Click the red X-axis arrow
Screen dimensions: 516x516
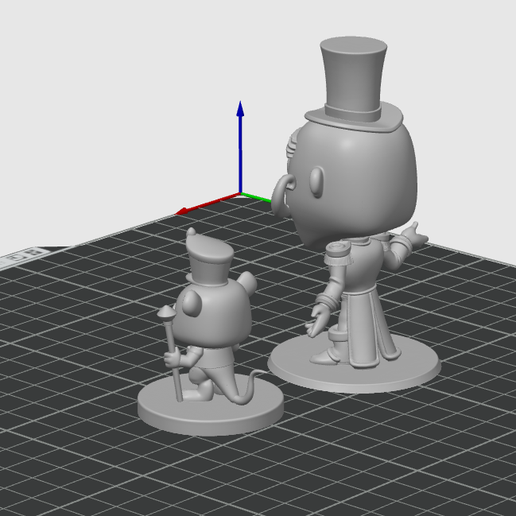coord(207,204)
